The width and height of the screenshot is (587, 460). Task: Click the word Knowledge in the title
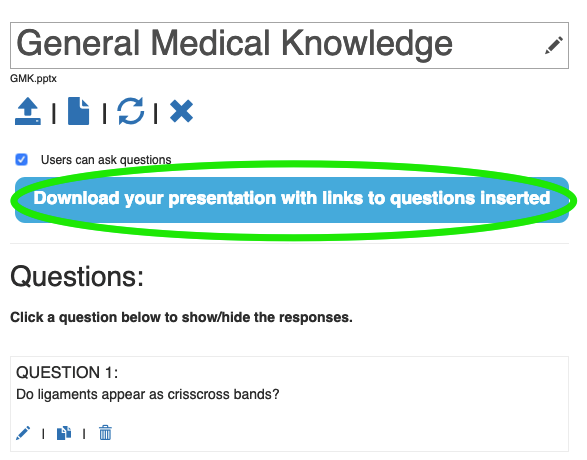point(367,45)
